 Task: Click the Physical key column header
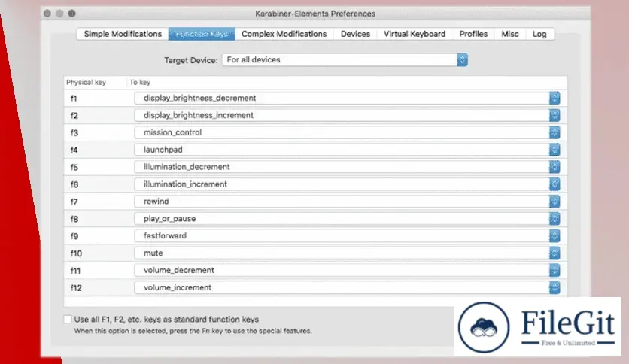point(86,82)
